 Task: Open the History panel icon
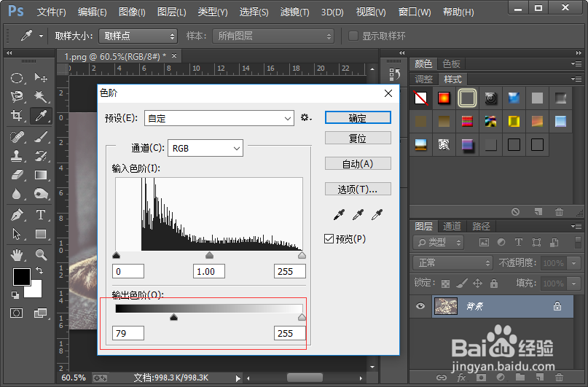394,74
